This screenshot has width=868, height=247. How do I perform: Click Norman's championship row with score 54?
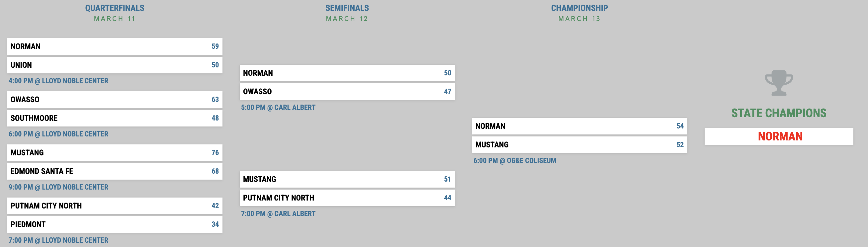pyautogui.click(x=579, y=126)
